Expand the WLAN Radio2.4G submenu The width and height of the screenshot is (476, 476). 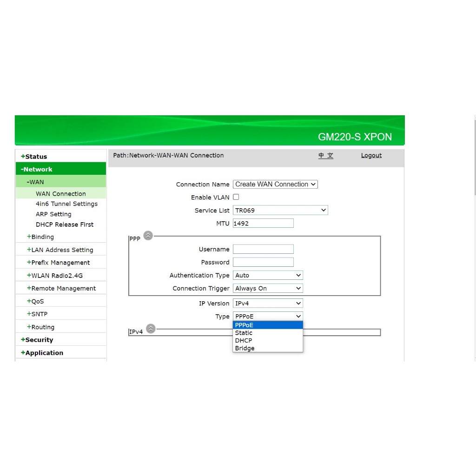click(56, 276)
